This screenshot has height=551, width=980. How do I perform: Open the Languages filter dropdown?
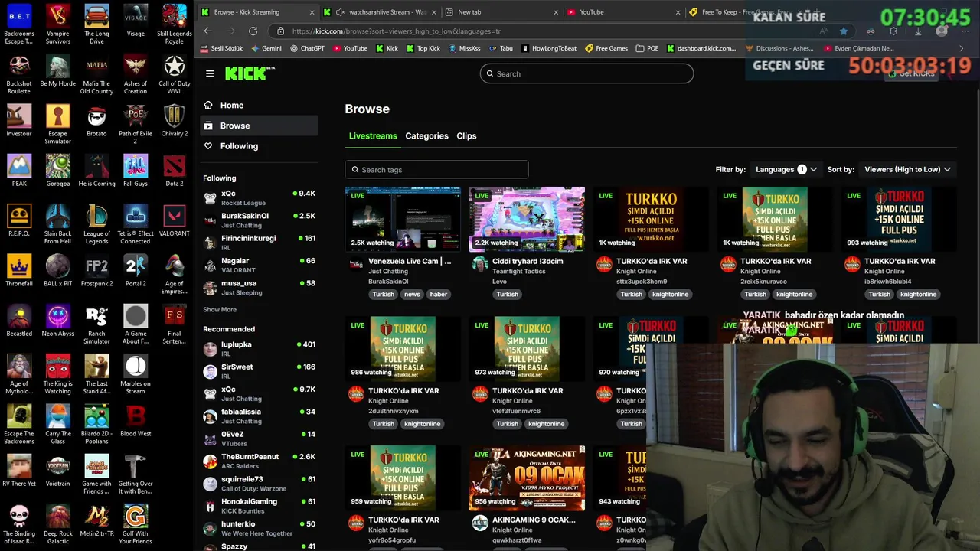click(786, 169)
